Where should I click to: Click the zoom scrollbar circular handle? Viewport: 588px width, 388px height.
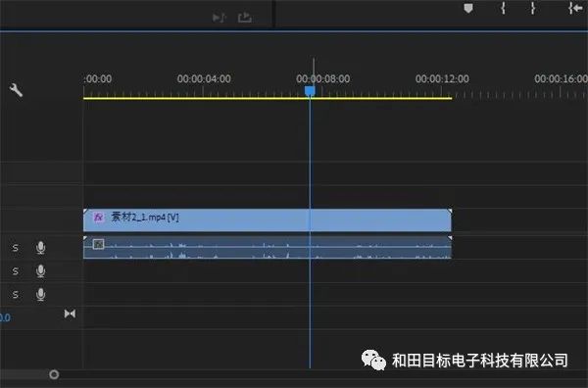point(54,374)
